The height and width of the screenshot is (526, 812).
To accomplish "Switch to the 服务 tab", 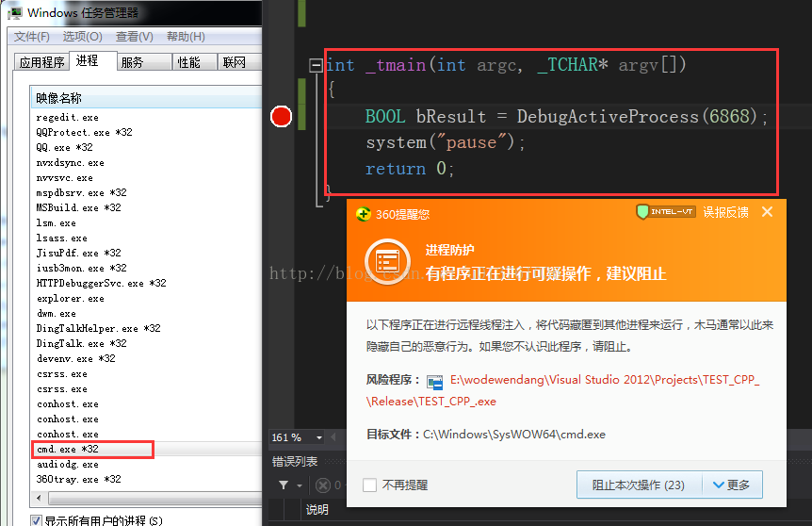I will coord(144,62).
